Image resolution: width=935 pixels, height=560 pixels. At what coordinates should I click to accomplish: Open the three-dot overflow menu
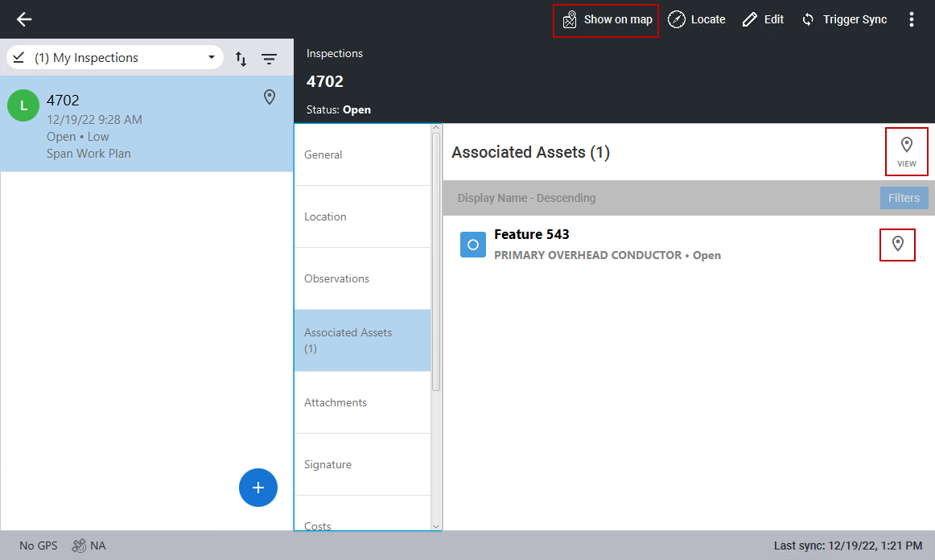(911, 19)
